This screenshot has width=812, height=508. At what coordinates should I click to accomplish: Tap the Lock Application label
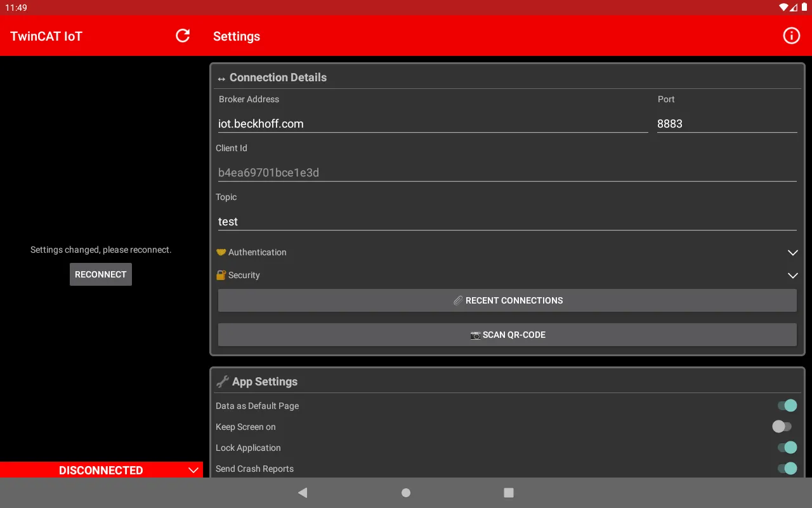248,448
